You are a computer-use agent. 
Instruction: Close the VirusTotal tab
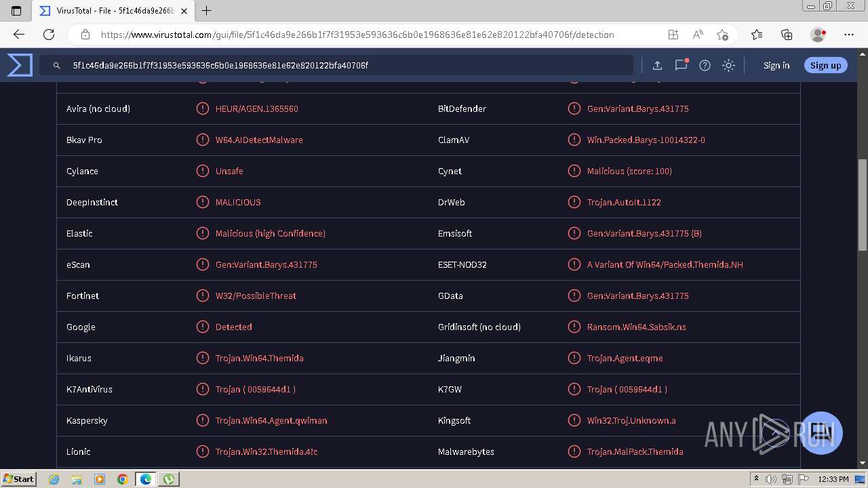pos(184,11)
